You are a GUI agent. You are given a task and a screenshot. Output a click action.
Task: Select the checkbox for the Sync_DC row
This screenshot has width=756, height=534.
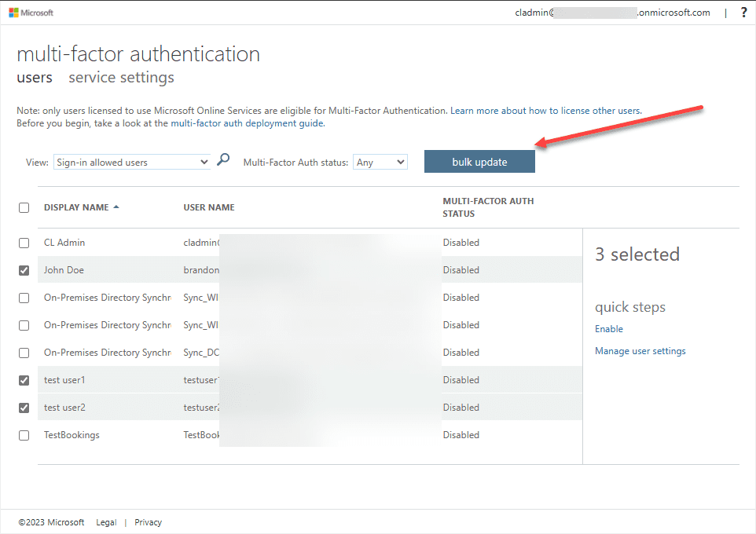pyautogui.click(x=24, y=353)
